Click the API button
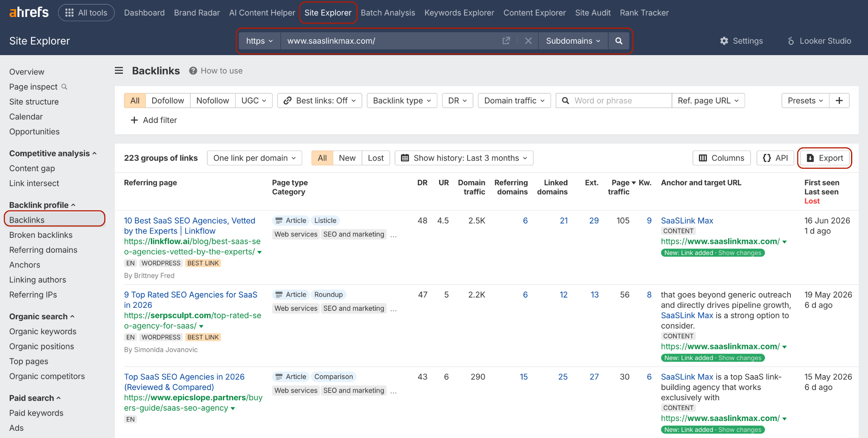 coord(775,158)
